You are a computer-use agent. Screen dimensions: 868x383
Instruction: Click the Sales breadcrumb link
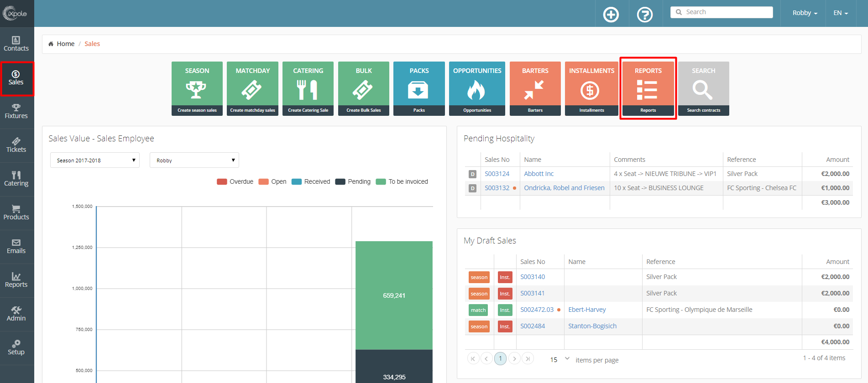click(x=92, y=44)
